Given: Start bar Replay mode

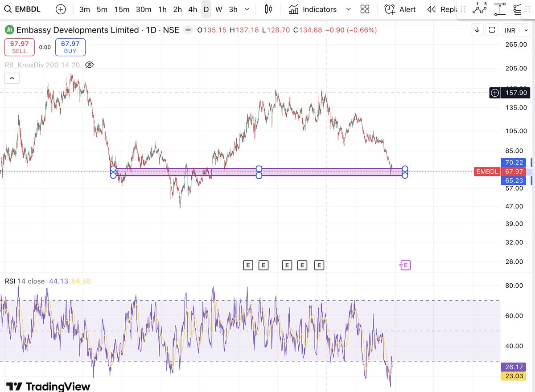Looking at the screenshot, I should pos(442,9).
